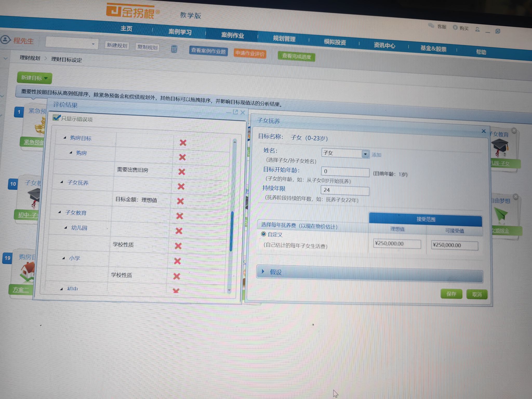Click the 目标开始年龄 input field

[345, 172]
